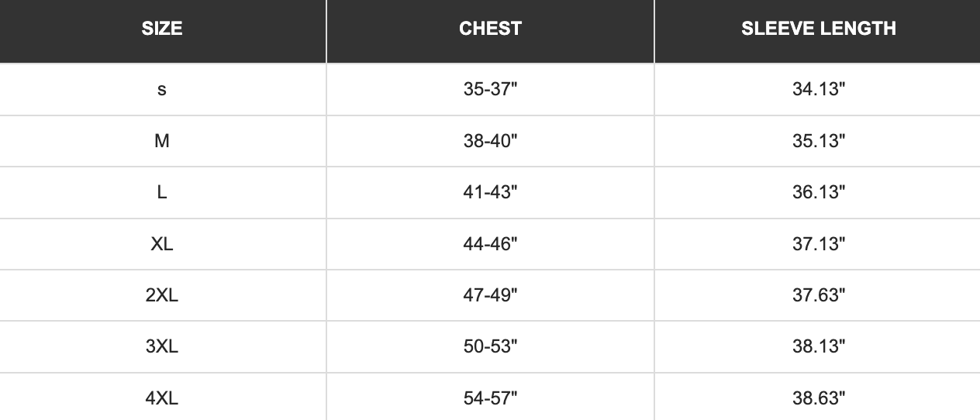Image resolution: width=980 pixels, height=420 pixels.
Task: Select the 4XL size cell
Action: pyautogui.click(x=162, y=398)
